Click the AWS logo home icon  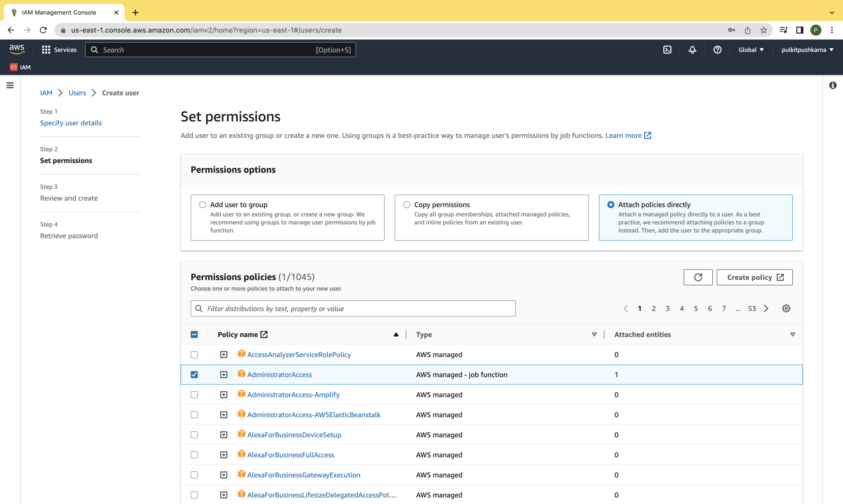point(17,49)
